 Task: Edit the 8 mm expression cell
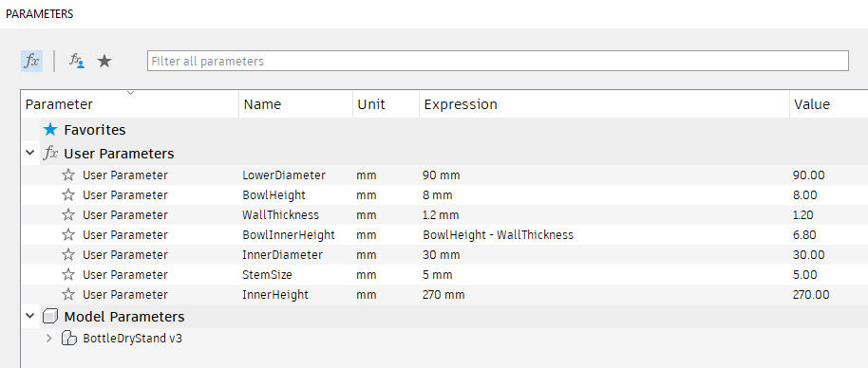tap(437, 195)
